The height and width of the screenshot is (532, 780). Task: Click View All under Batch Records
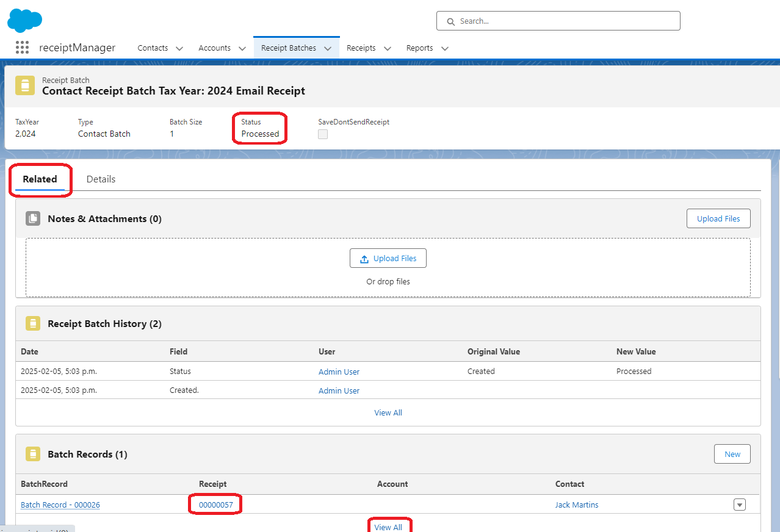[x=388, y=527]
